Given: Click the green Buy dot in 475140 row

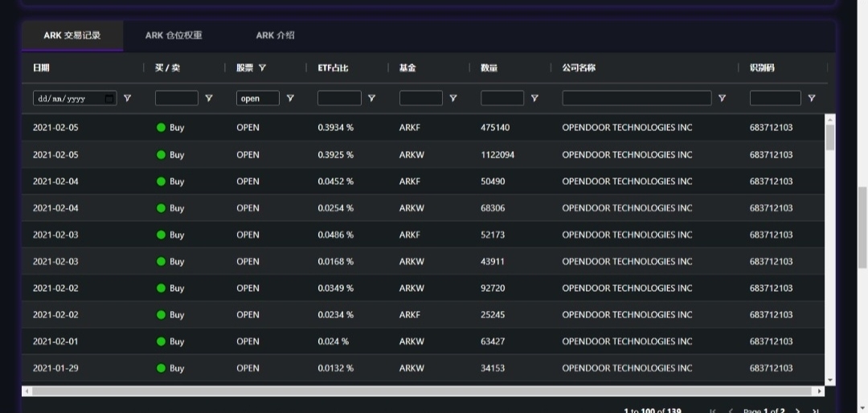Looking at the screenshot, I should (161, 127).
